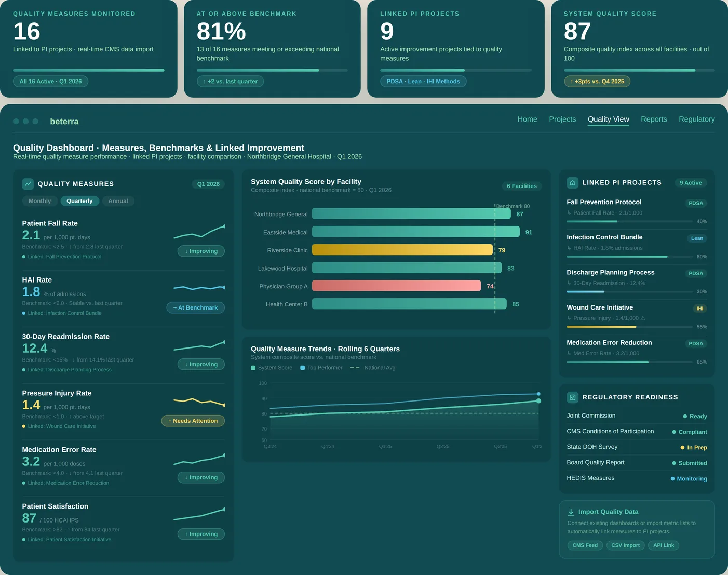Open the 6 Facilities selector
This screenshot has height=575, width=728.
521,186
